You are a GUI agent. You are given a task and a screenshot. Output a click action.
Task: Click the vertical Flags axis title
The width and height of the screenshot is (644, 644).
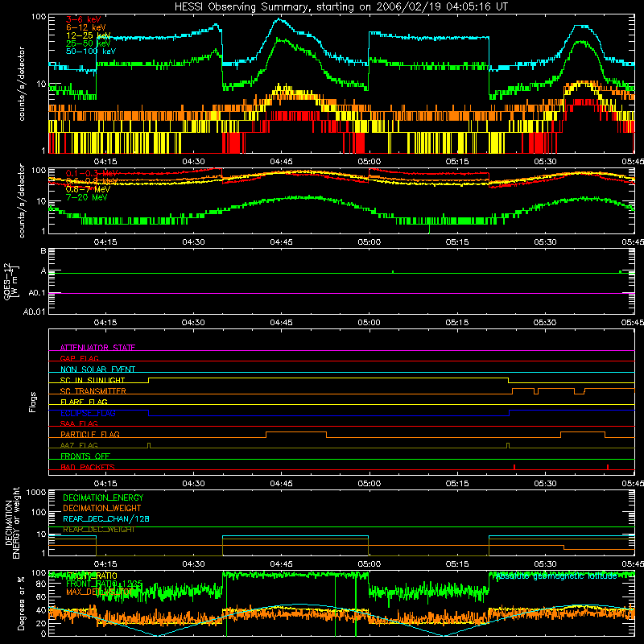click(33, 402)
